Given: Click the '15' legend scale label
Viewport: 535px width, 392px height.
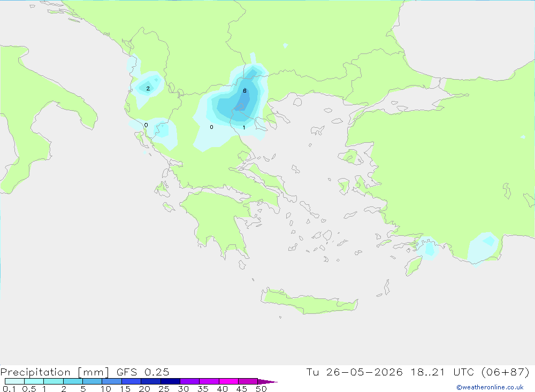Looking at the screenshot, I should [125, 389].
